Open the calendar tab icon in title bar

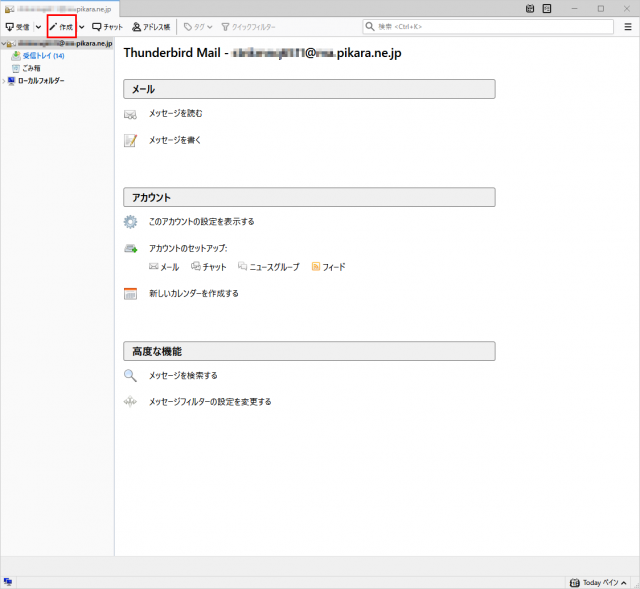click(529, 8)
